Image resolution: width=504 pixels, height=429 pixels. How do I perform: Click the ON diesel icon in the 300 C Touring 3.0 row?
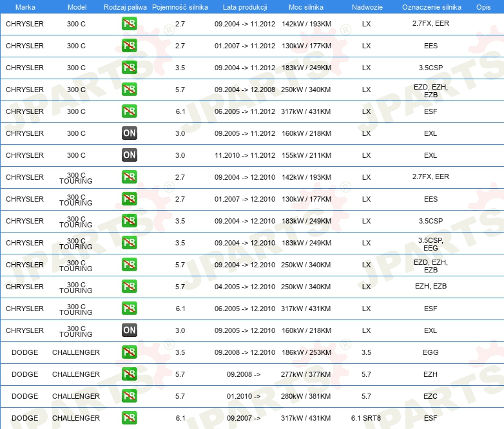(130, 330)
